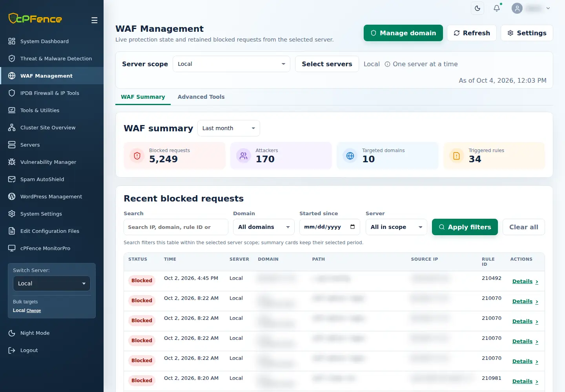Select the WAF Summary tab
The height and width of the screenshot is (392, 565).
click(143, 97)
